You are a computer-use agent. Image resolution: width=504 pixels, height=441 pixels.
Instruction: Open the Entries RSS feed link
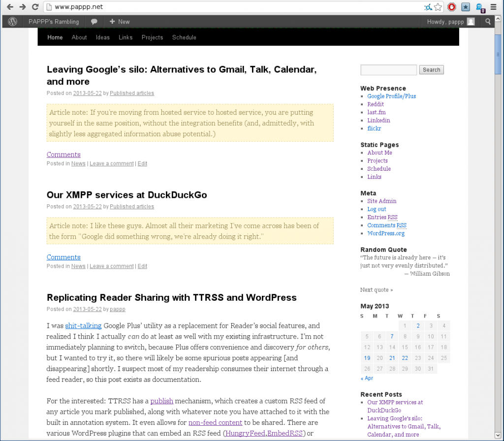[x=382, y=217]
